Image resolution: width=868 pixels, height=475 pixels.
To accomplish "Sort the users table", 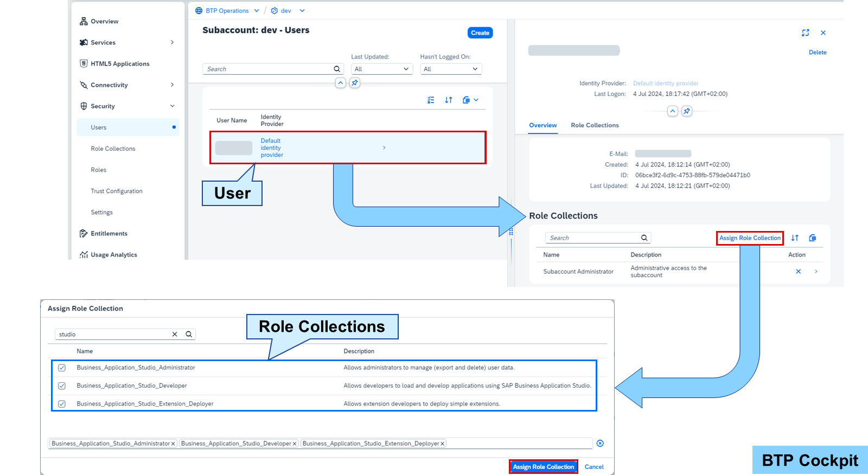I will click(x=449, y=100).
